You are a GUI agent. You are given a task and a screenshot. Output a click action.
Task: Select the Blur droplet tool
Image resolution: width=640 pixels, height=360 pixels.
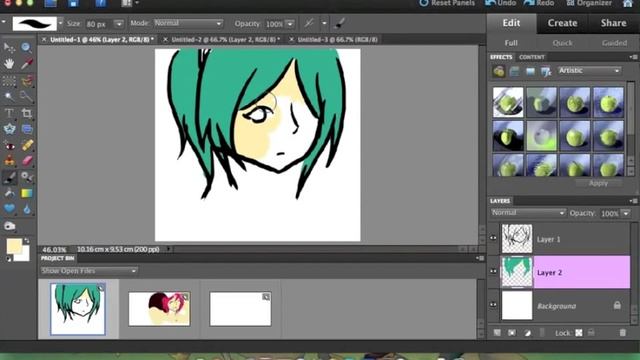(x=26, y=209)
